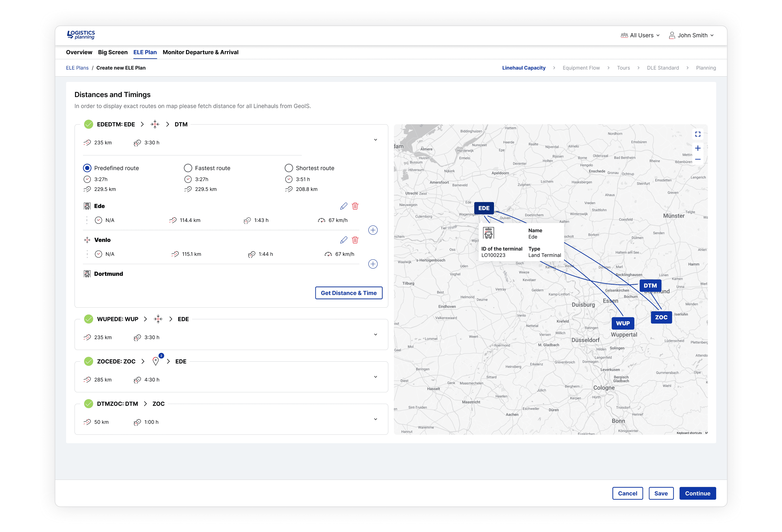Expand the ZOCEDE linehaul section
Viewport: 782px width, 532px height.
[x=375, y=377]
